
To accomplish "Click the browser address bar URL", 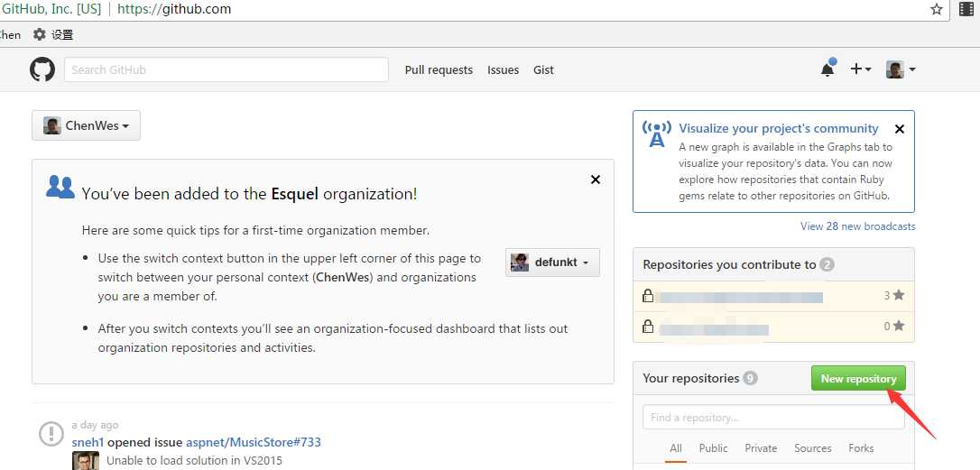I will click(174, 9).
